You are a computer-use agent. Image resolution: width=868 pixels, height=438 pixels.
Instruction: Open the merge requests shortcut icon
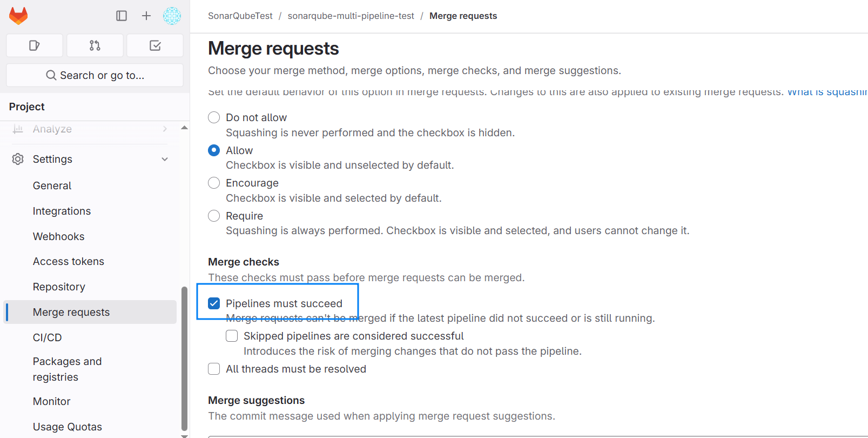click(95, 45)
